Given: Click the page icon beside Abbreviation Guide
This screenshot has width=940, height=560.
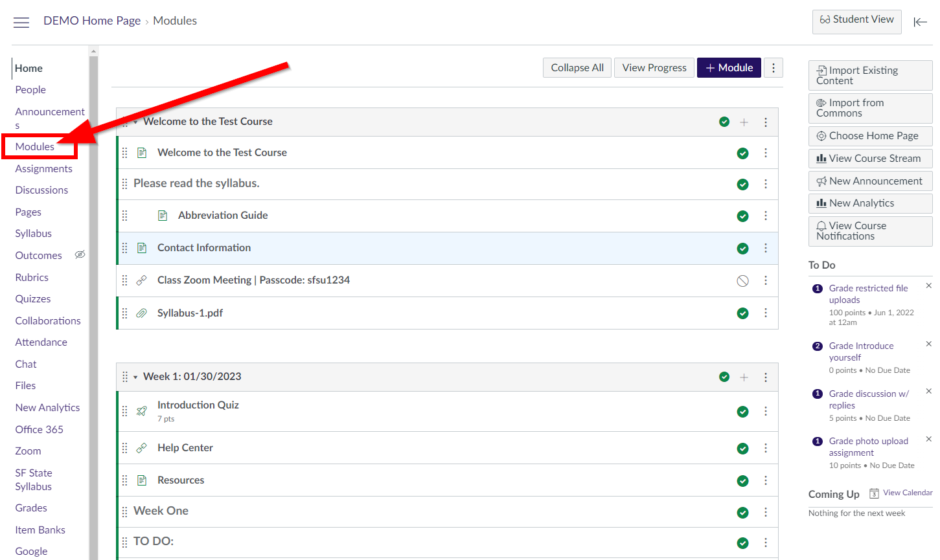Looking at the screenshot, I should coord(163,216).
